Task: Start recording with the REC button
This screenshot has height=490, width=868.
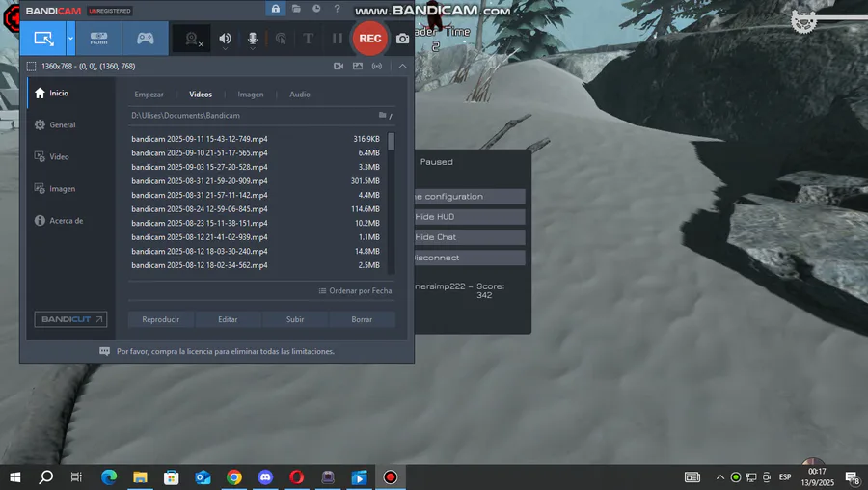Action: click(369, 39)
